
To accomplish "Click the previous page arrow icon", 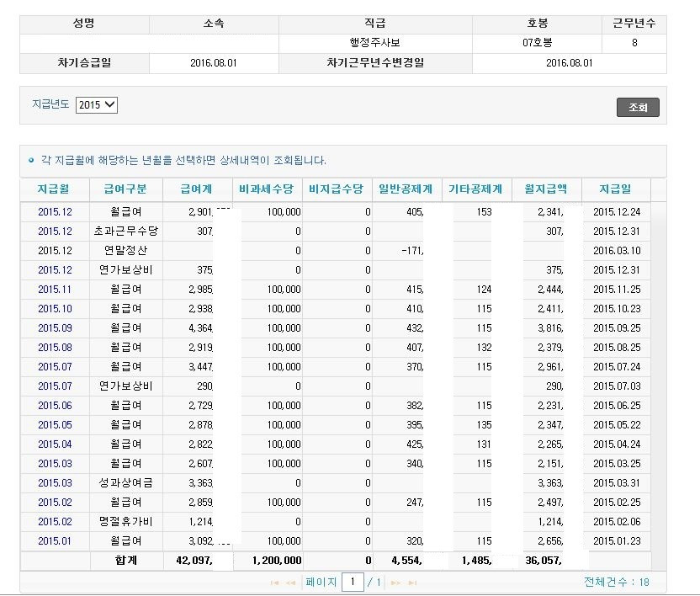I will 290,583.
